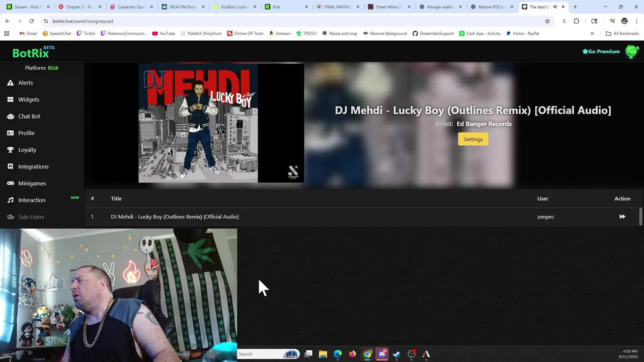Open the Amazon bookmark
The height and width of the screenshot is (362, 644).
tap(280, 34)
